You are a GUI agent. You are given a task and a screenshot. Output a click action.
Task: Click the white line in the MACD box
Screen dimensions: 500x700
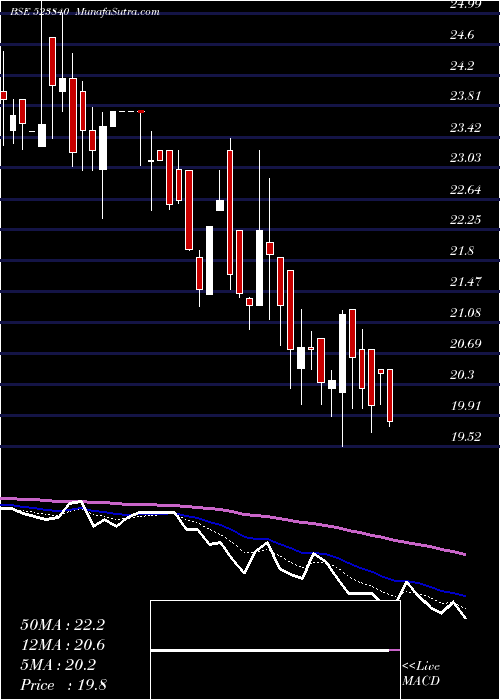[x=270, y=651]
